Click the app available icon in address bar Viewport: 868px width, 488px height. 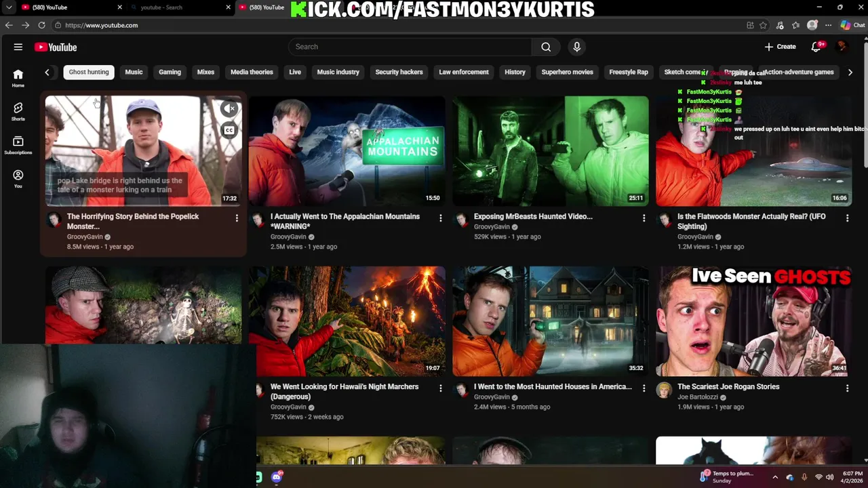tap(750, 25)
